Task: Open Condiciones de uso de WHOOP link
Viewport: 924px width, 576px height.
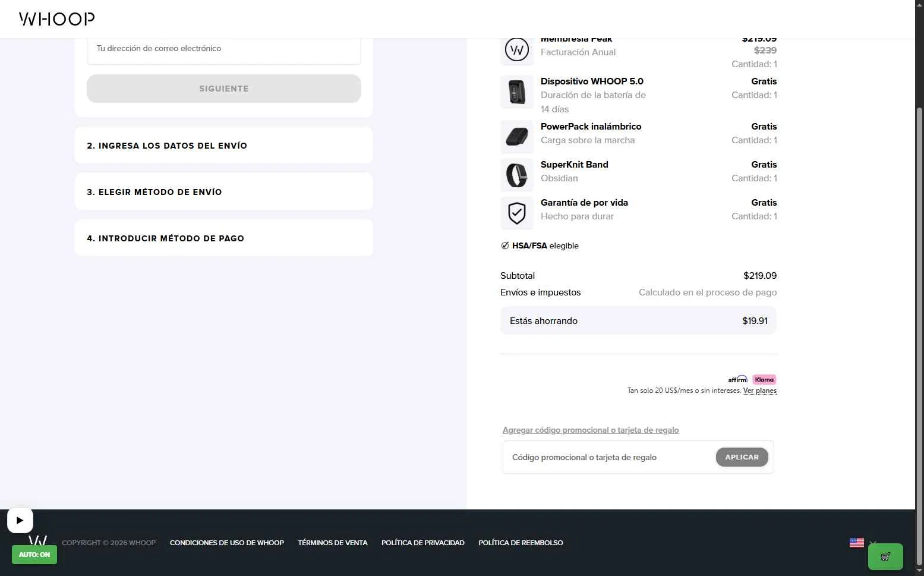Action: 227,543
